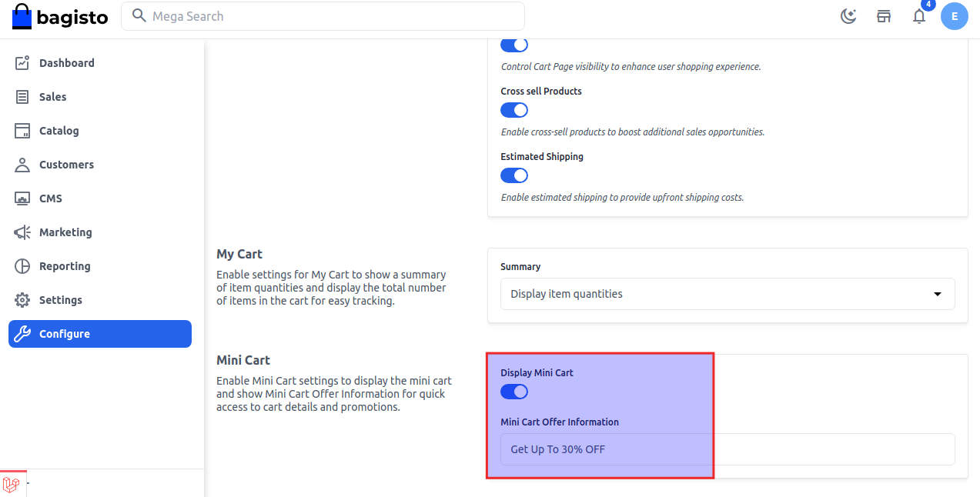Toggle the Display Mini Cart switch
The image size is (980, 497).
click(514, 392)
